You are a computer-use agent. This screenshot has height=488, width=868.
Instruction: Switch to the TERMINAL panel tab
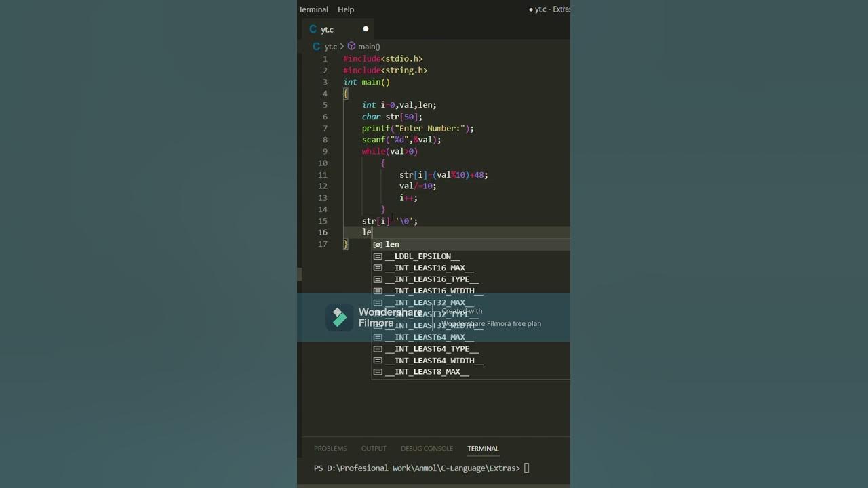[483, 449]
